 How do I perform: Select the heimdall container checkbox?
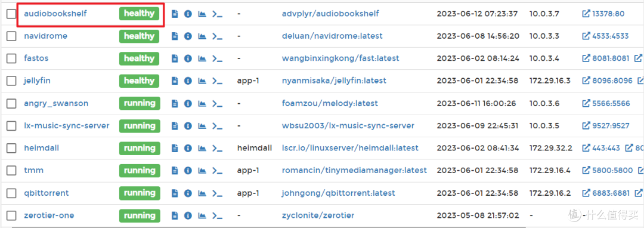pyautogui.click(x=11, y=148)
